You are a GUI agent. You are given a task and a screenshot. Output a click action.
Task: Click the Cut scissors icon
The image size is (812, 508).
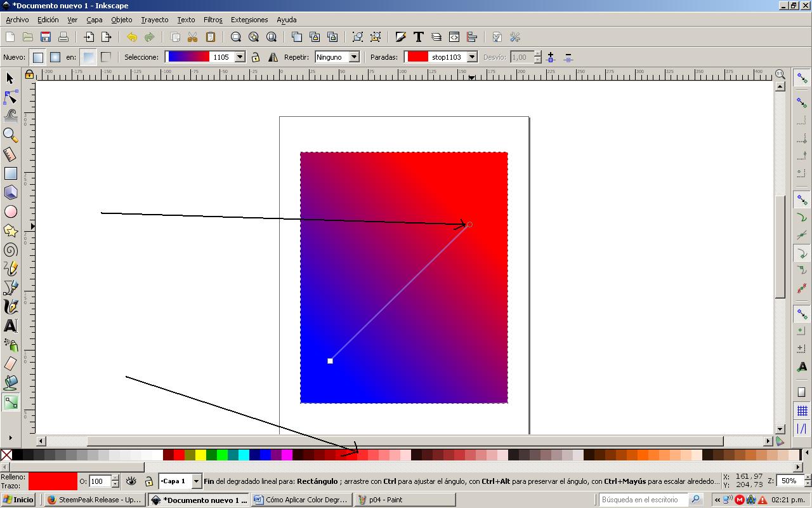(x=192, y=37)
